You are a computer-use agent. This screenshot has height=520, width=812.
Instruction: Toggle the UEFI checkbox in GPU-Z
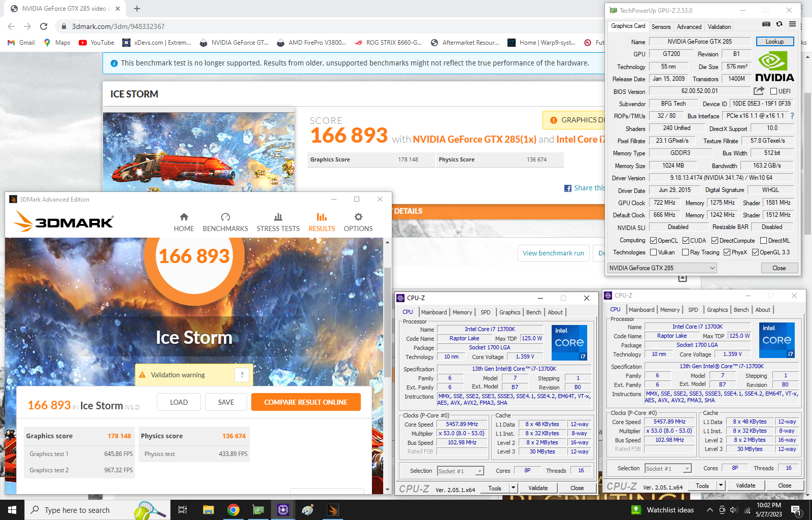pos(773,91)
